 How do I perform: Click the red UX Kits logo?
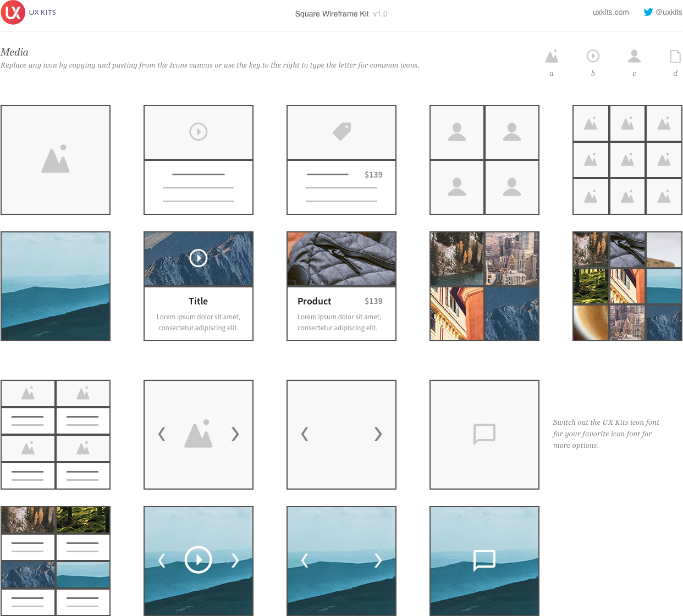(x=13, y=12)
